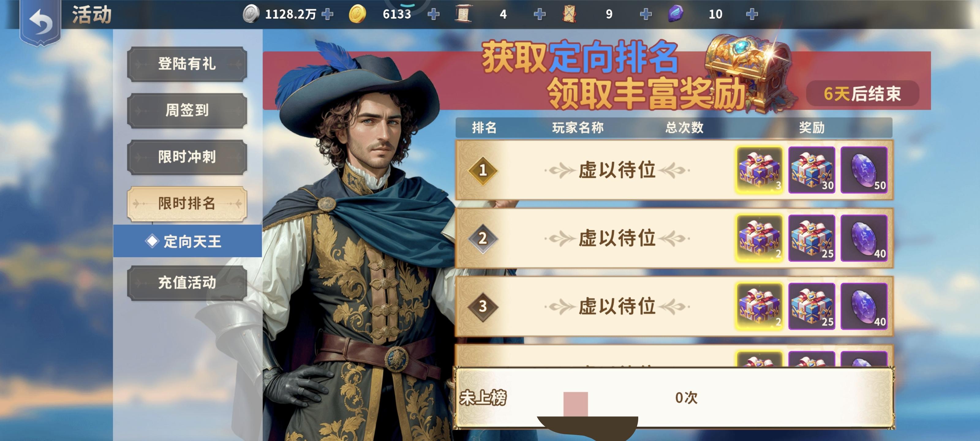Select the rank 1 leaderboard row
Viewport: 980px width, 441px height.
click(x=674, y=170)
